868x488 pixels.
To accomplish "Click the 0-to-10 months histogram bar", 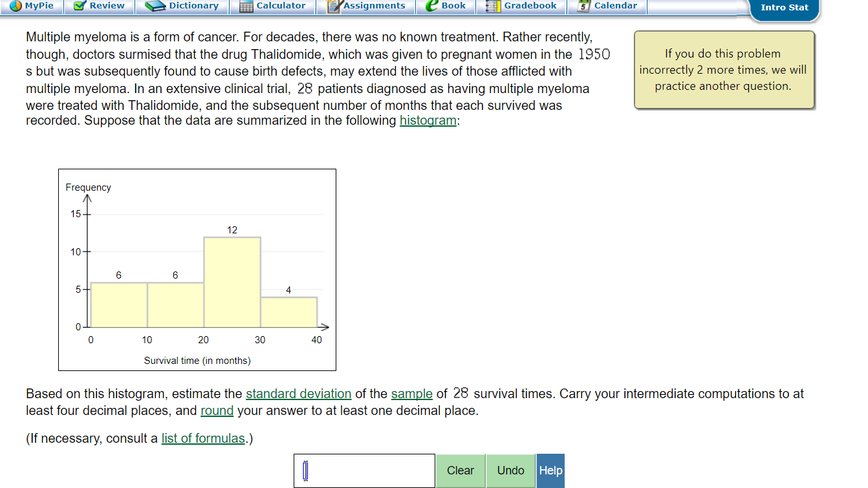I will coord(119,304).
